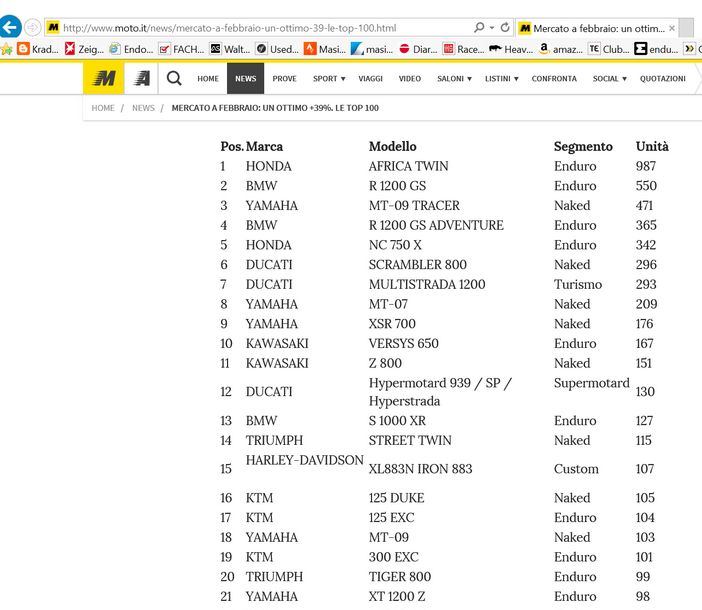
Task: Open the Amazon favorites bookmark
Action: click(x=560, y=48)
